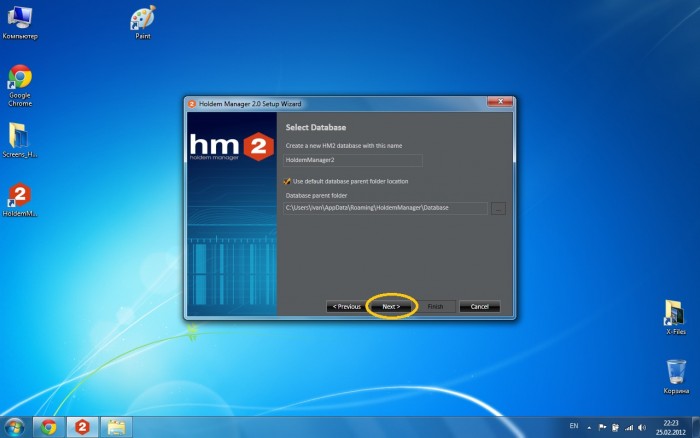The height and width of the screenshot is (438, 700).
Task: Click the Database parent folder path field
Action: tap(385, 208)
